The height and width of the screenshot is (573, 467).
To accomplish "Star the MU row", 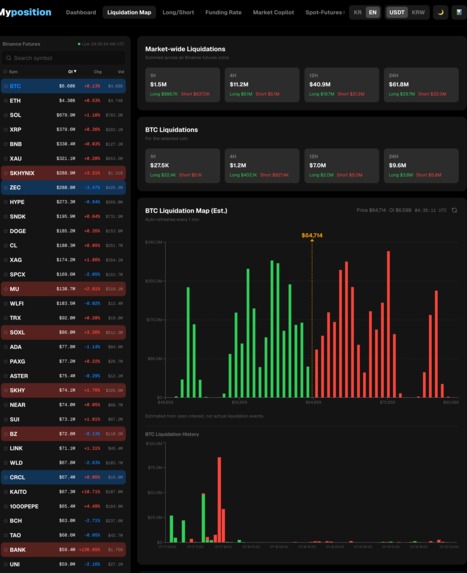I will pos(5,289).
